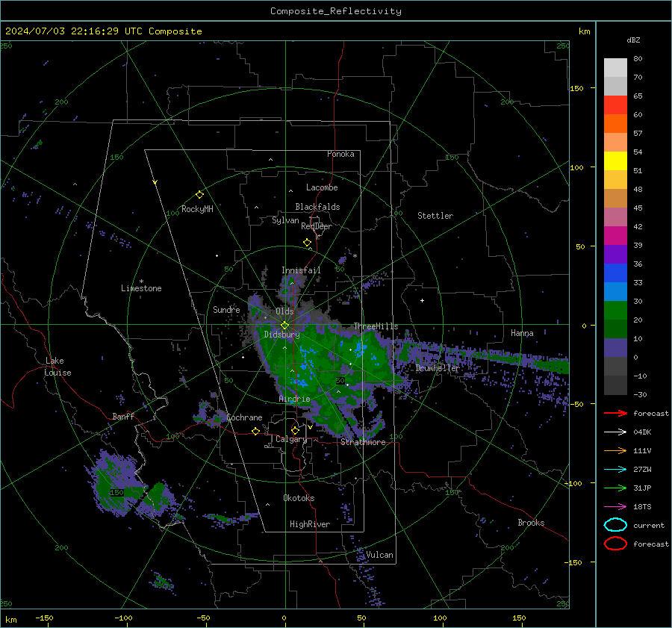672x628 pixels.
Task: Click the 04DK legend label text
Action: tap(642, 432)
